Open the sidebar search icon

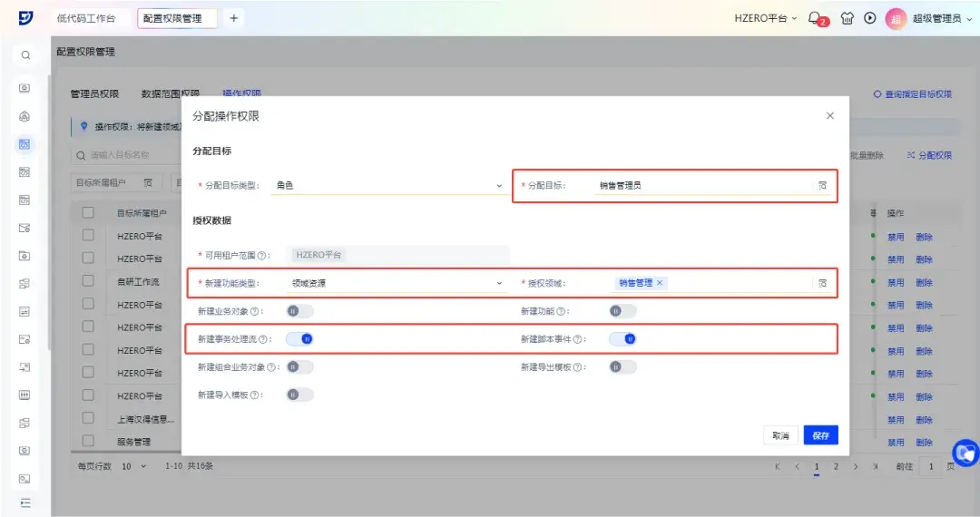[x=25, y=55]
